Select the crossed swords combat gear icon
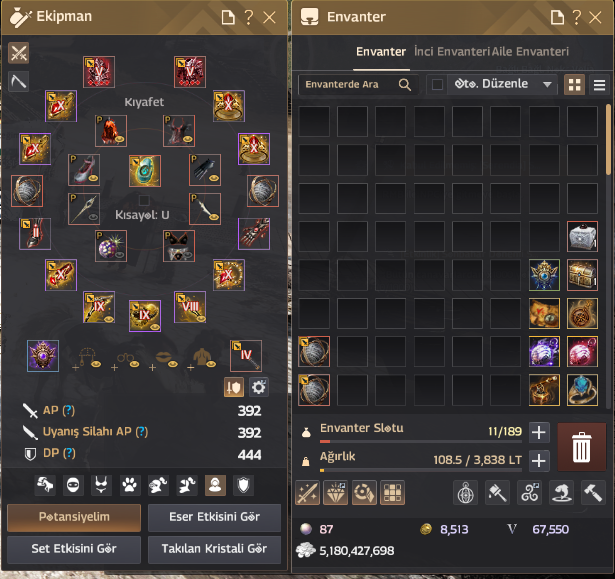This screenshot has height=579, width=615. [x=18, y=53]
